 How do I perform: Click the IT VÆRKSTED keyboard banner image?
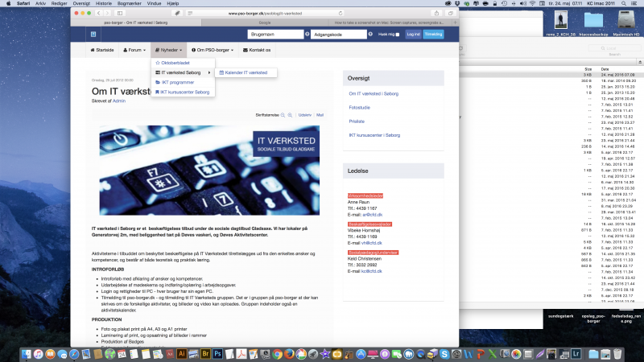coord(209,171)
